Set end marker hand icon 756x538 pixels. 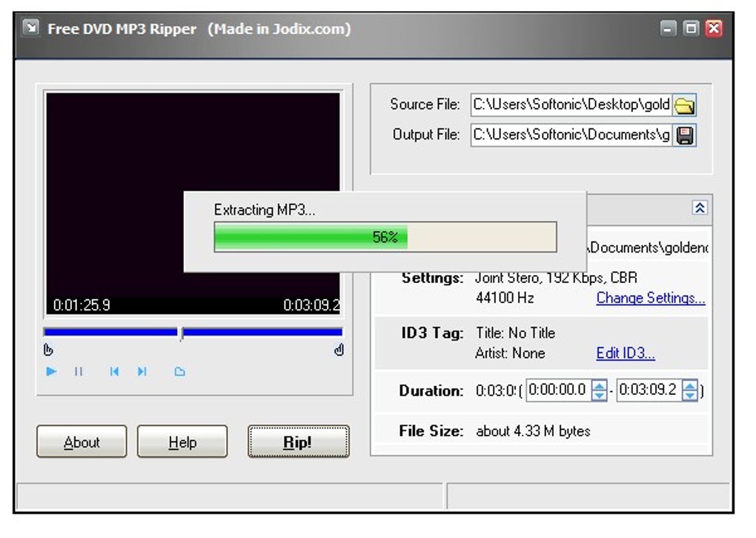[339, 350]
